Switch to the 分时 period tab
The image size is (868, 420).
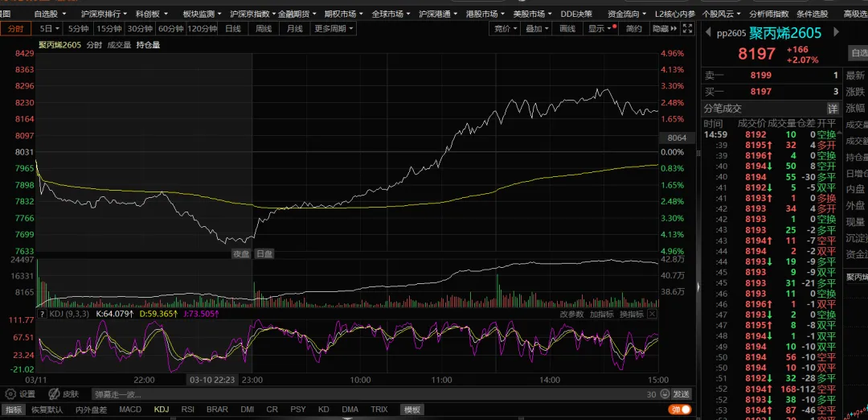tap(15, 29)
